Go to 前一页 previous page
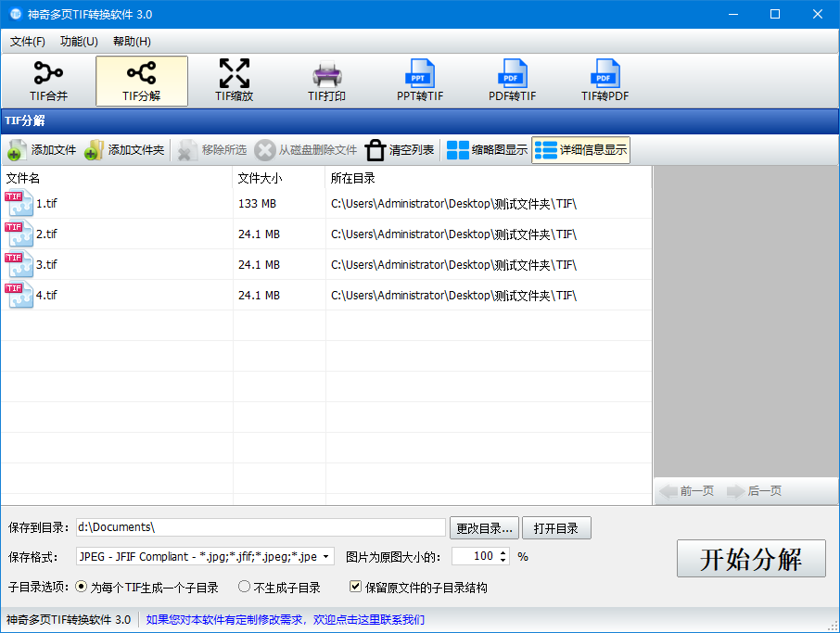840x633 pixels. [x=687, y=490]
